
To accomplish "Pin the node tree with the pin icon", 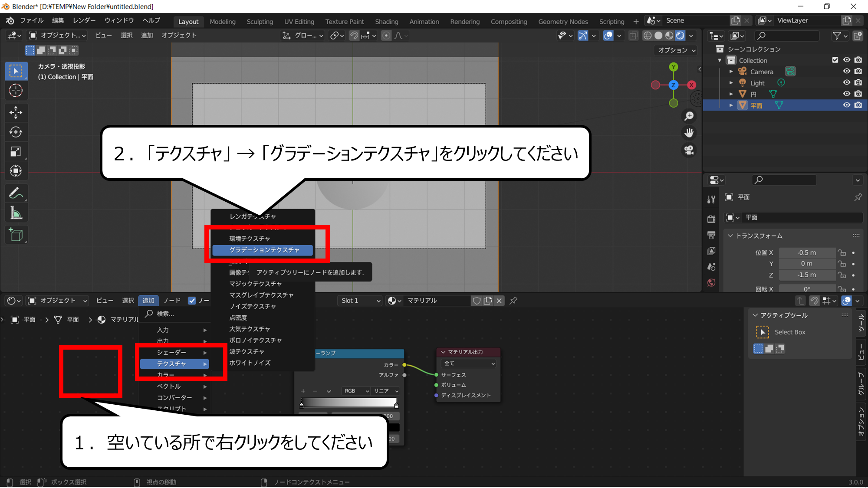I will (x=513, y=301).
